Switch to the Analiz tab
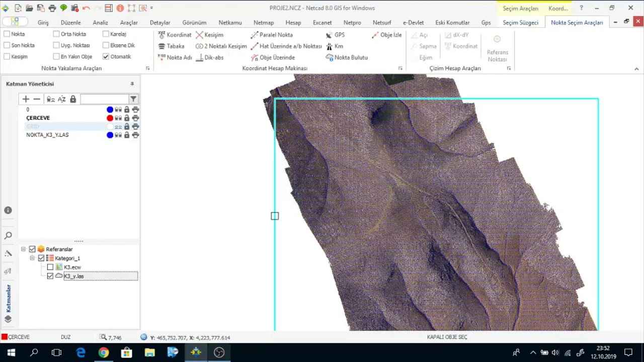Screen dimensions: 644x362 pos(100,23)
